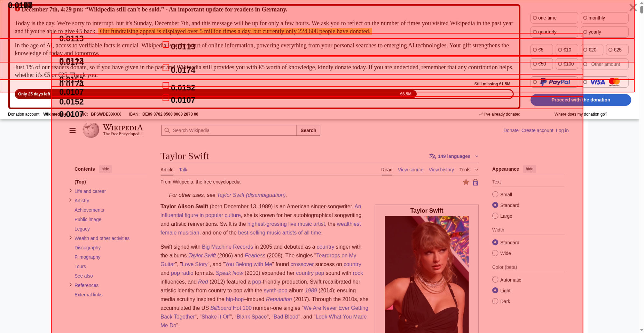Open the hamburger main menu icon
644x333 pixels.
click(72, 130)
